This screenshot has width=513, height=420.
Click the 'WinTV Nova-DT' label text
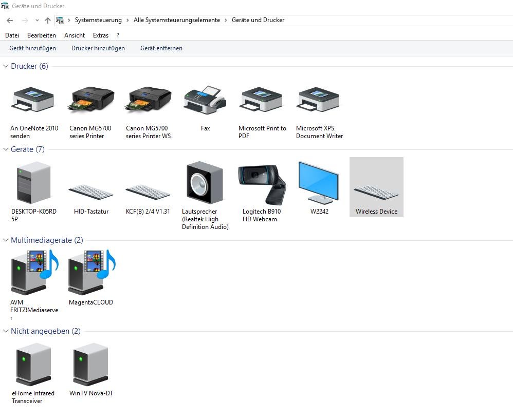coord(91,393)
